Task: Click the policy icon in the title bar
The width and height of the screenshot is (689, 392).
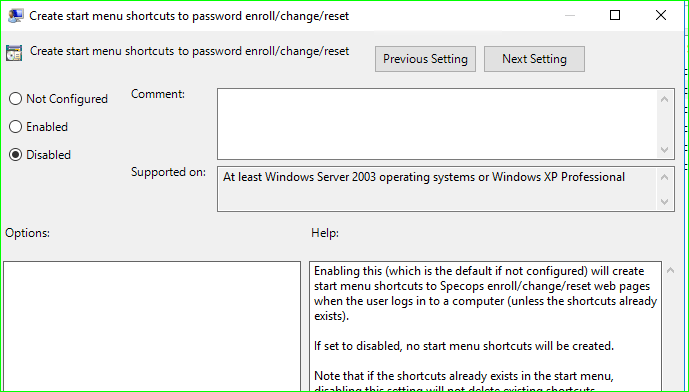Action: click(16, 16)
